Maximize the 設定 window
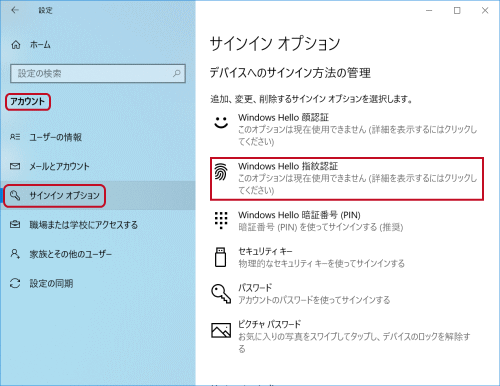The height and width of the screenshot is (386, 500). point(457,10)
